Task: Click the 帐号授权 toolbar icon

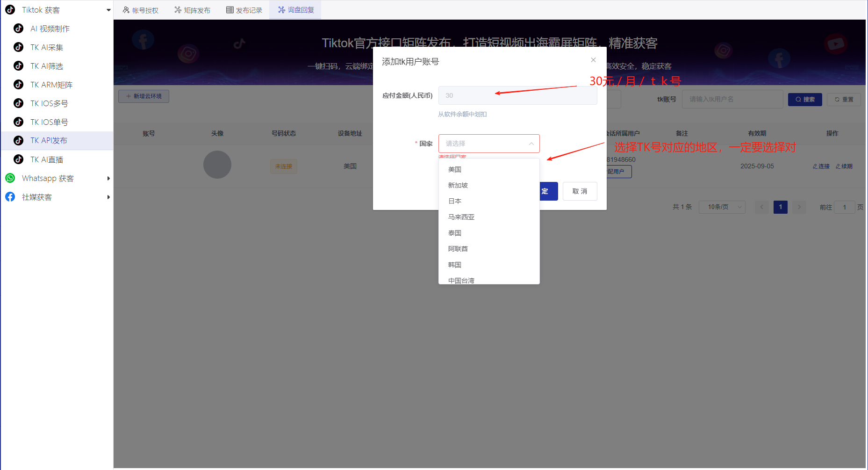Action: [x=125, y=9]
